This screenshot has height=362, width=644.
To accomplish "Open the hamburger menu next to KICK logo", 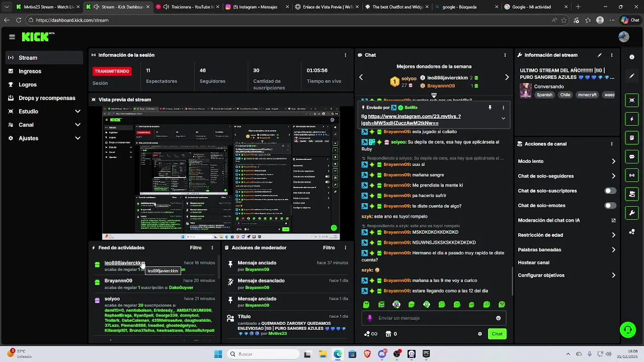I will (12, 37).
